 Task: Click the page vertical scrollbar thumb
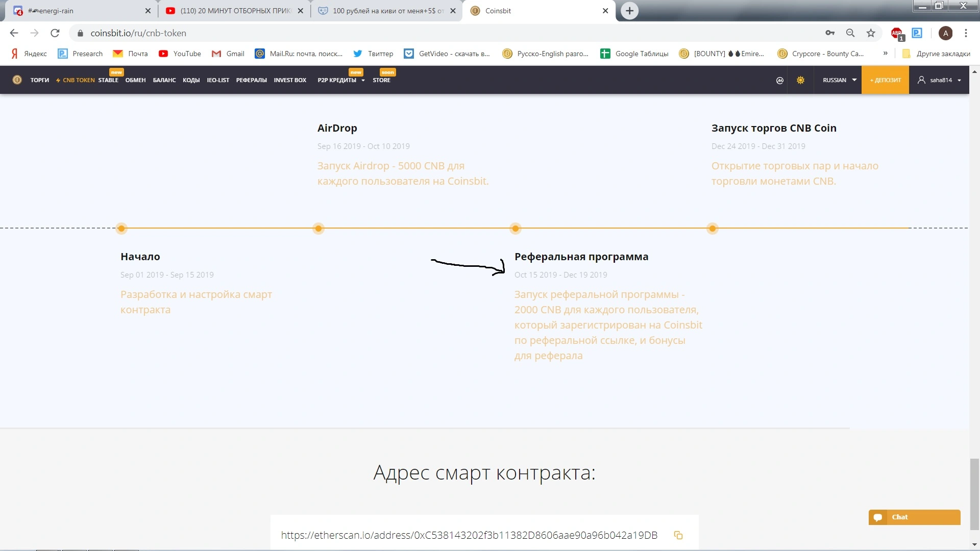[974, 494]
